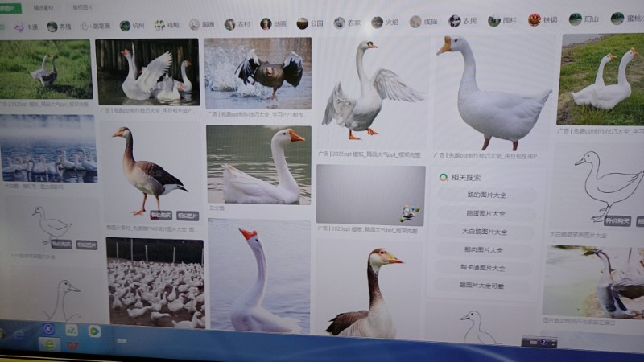
Task: Select the 国画 filter chip
Action: [x=202, y=25]
